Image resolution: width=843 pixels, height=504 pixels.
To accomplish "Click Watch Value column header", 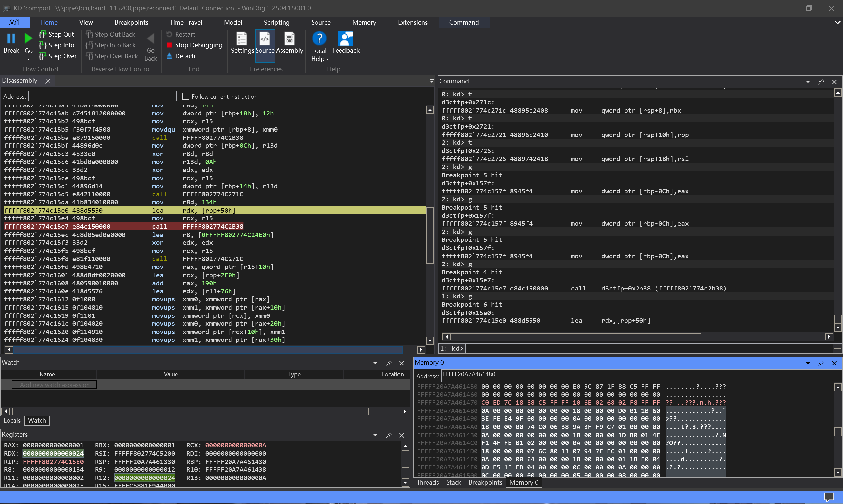I will point(171,374).
